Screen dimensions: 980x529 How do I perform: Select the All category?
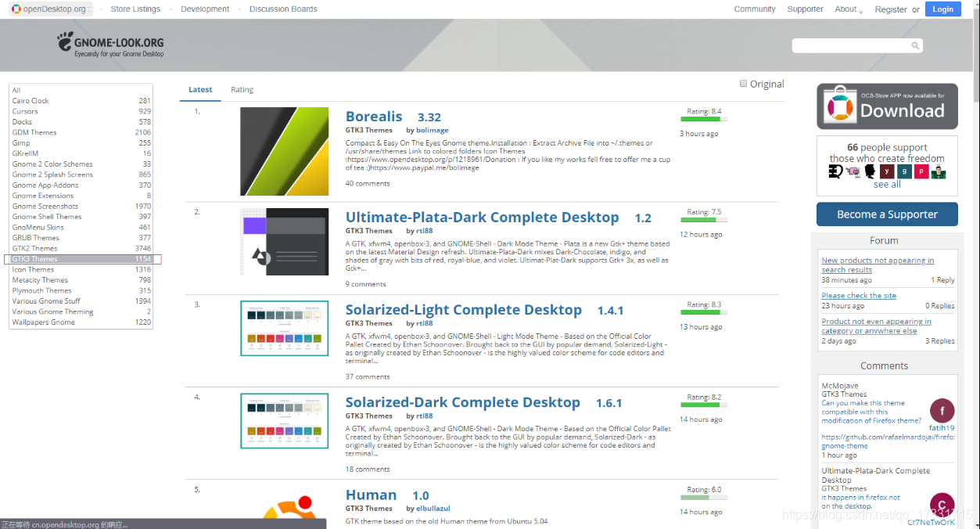[81, 90]
